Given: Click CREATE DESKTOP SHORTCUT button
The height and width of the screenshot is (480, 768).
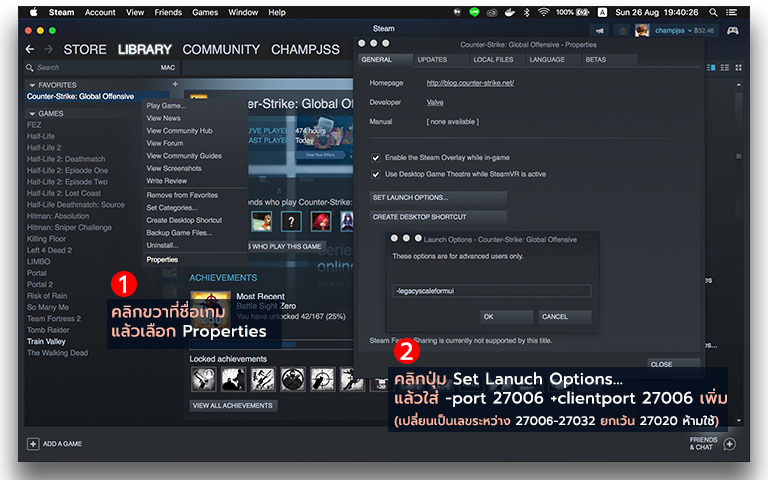Looking at the screenshot, I should [438, 217].
